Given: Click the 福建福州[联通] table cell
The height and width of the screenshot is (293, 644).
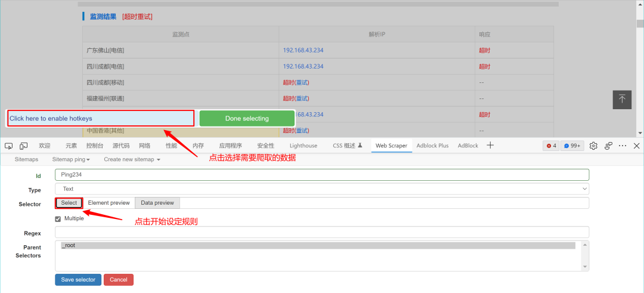Looking at the screenshot, I should [x=181, y=98].
